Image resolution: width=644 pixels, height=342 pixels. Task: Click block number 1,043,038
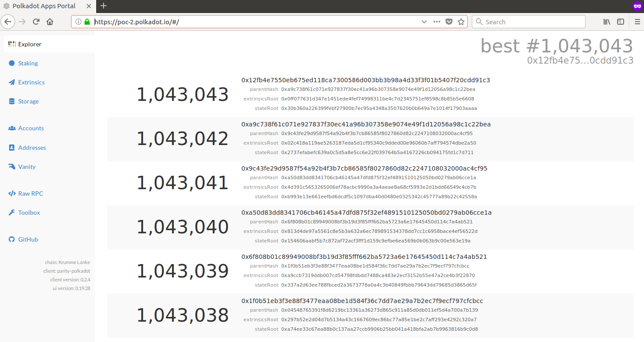pyautogui.click(x=182, y=316)
